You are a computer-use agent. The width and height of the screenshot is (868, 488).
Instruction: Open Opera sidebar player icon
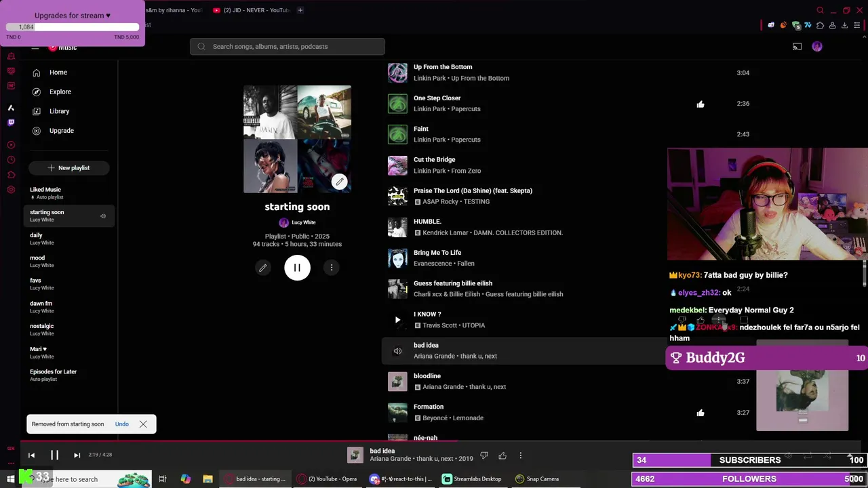[11, 145]
